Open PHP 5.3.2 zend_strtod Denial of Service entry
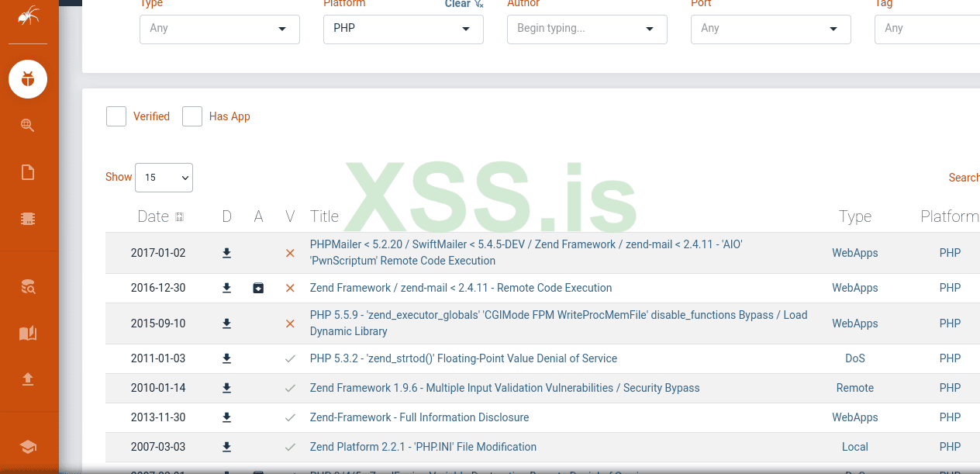Viewport: 980px width, 474px height. tap(464, 358)
